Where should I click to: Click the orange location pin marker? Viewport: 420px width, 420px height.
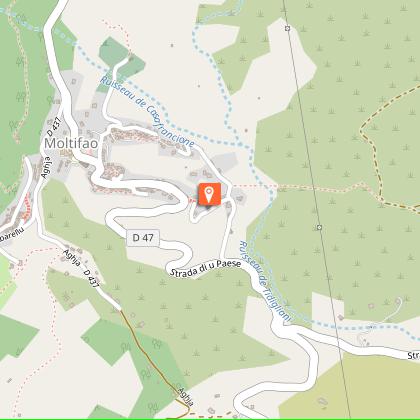click(x=209, y=194)
